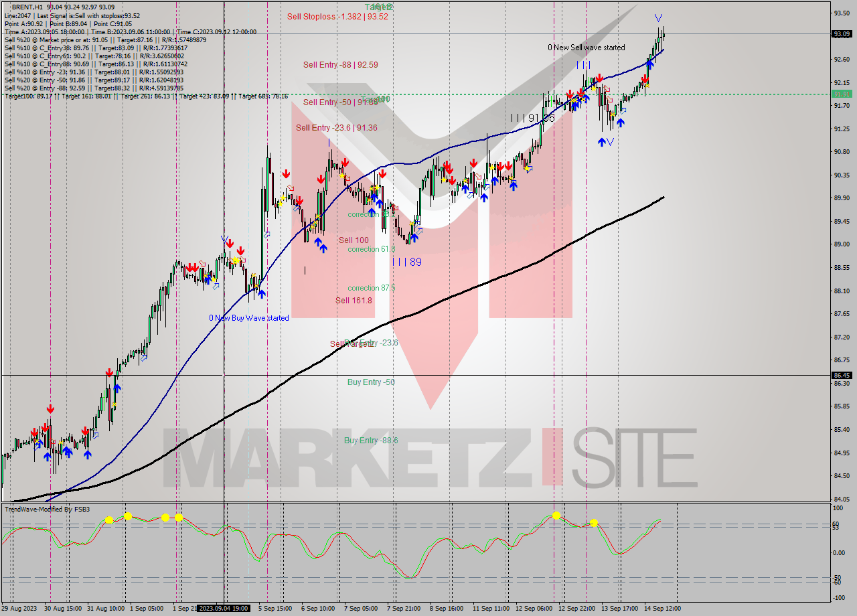This screenshot has height=616, width=857.
Task: Click current price tag 93.09 on axis
Action: coord(842,33)
